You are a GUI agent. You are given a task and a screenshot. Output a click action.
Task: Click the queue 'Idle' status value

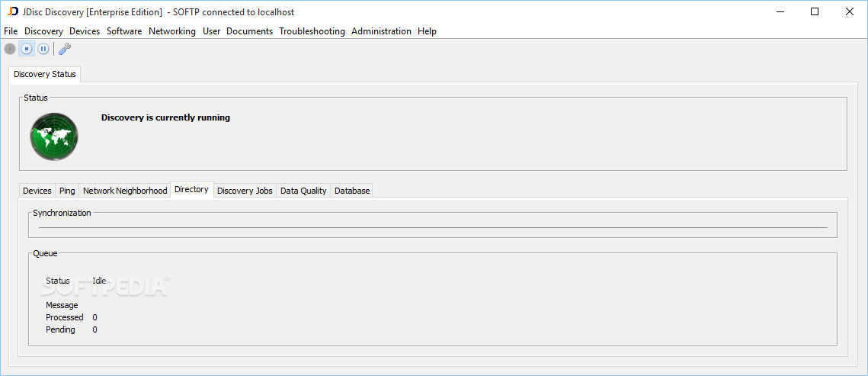99,281
